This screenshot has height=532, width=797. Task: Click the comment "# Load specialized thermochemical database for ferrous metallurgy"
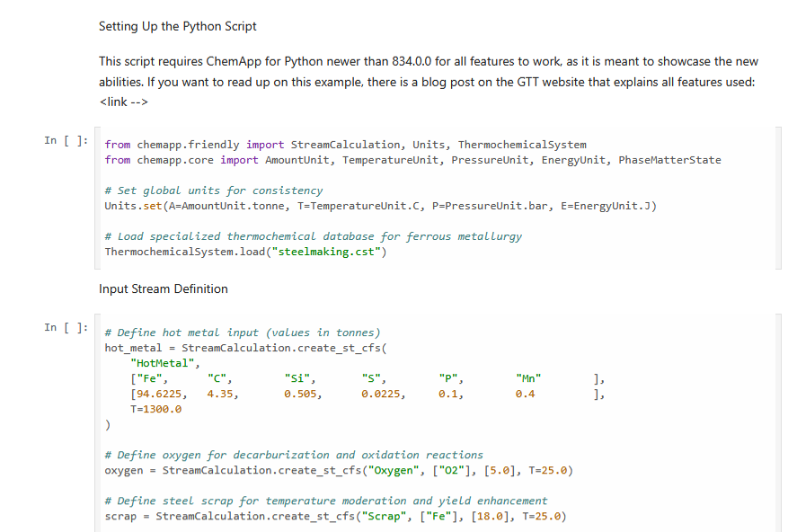pyautogui.click(x=313, y=236)
